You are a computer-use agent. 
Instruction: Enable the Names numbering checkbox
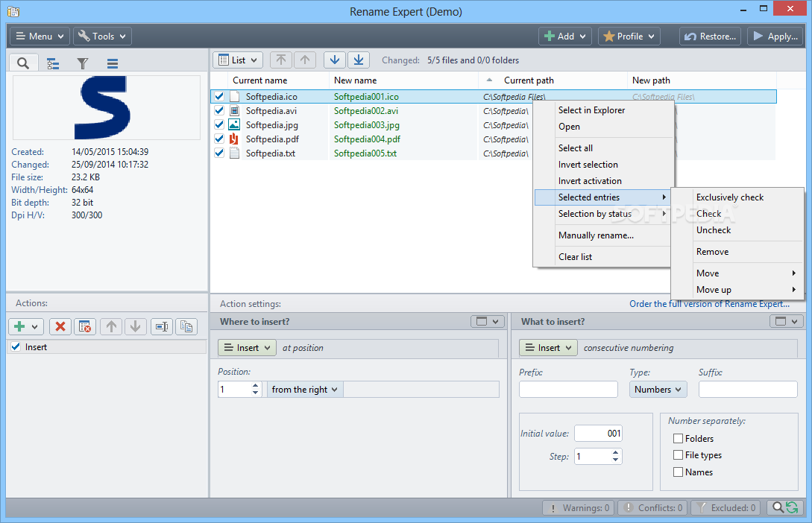tap(678, 472)
